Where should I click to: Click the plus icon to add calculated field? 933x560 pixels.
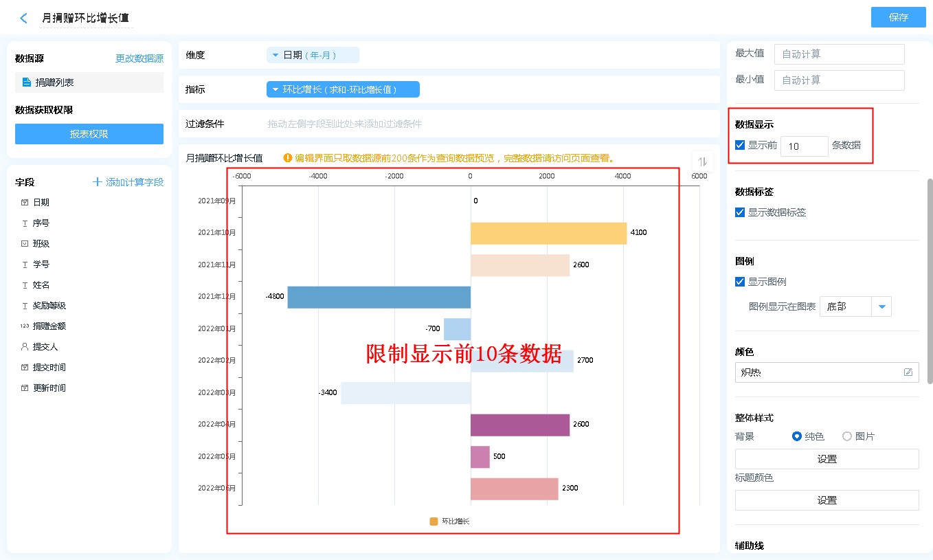98,182
